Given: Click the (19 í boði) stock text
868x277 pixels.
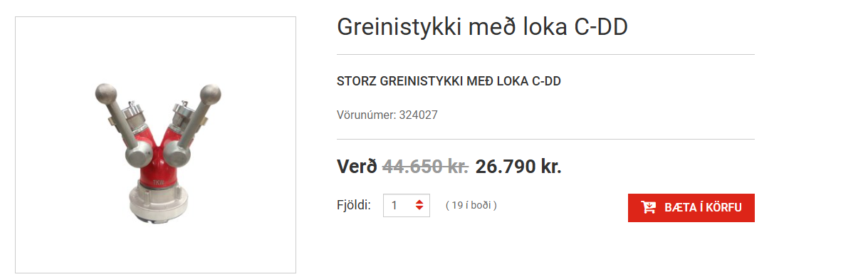Looking at the screenshot, I should [x=471, y=206].
